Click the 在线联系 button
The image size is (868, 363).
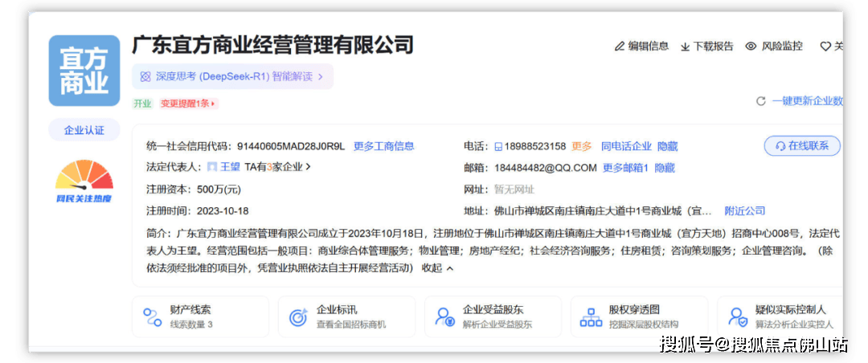801,146
